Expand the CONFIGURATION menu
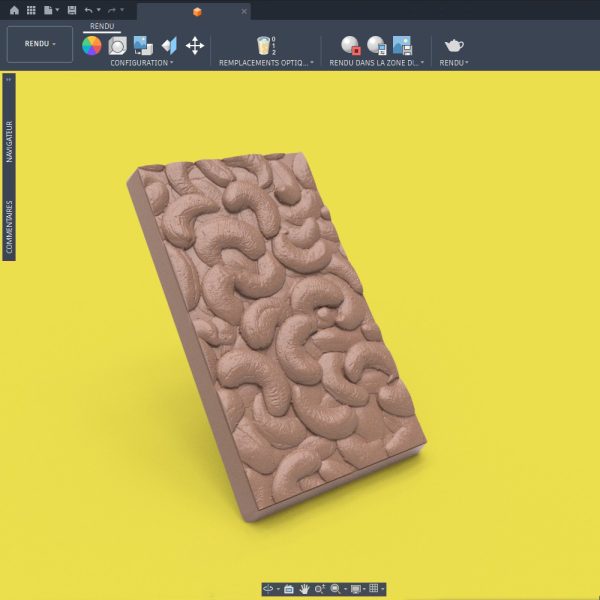This screenshot has height=600, width=600. [x=142, y=63]
